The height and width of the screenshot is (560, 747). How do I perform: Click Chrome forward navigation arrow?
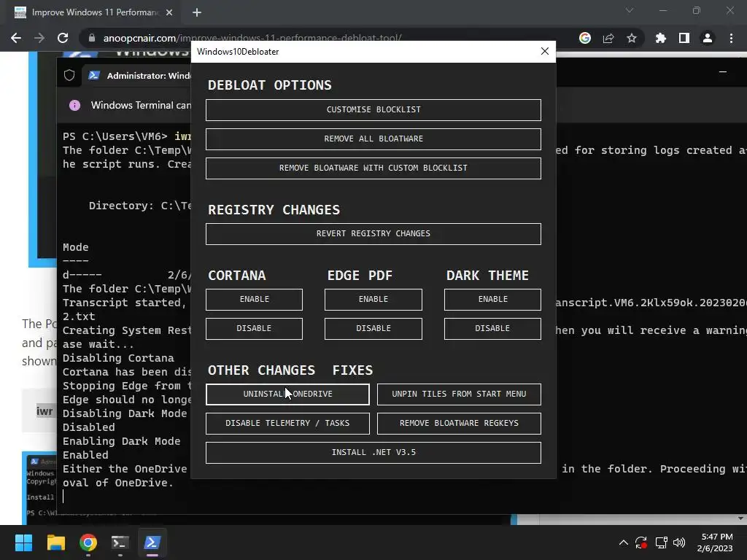[x=39, y=38]
